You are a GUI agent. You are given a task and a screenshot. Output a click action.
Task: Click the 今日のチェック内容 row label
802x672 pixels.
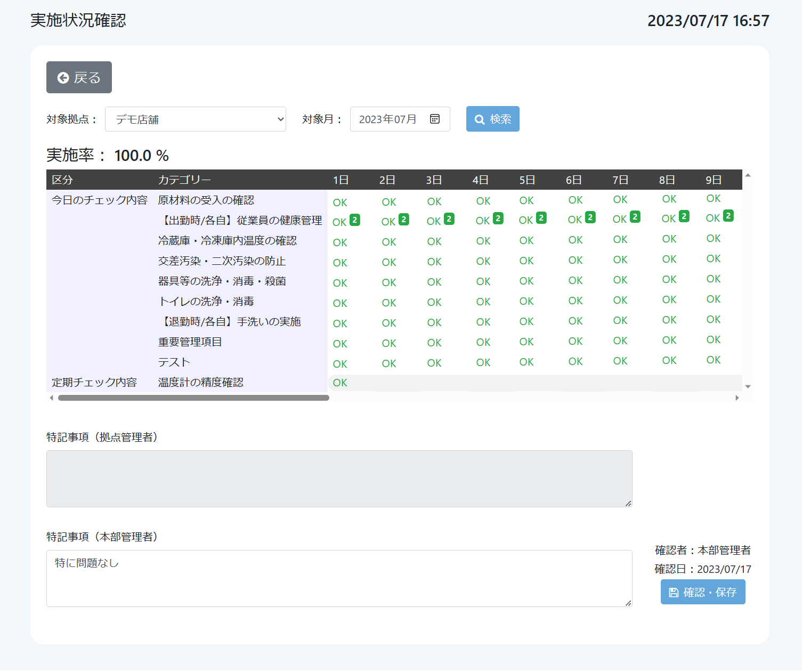tap(100, 200)
